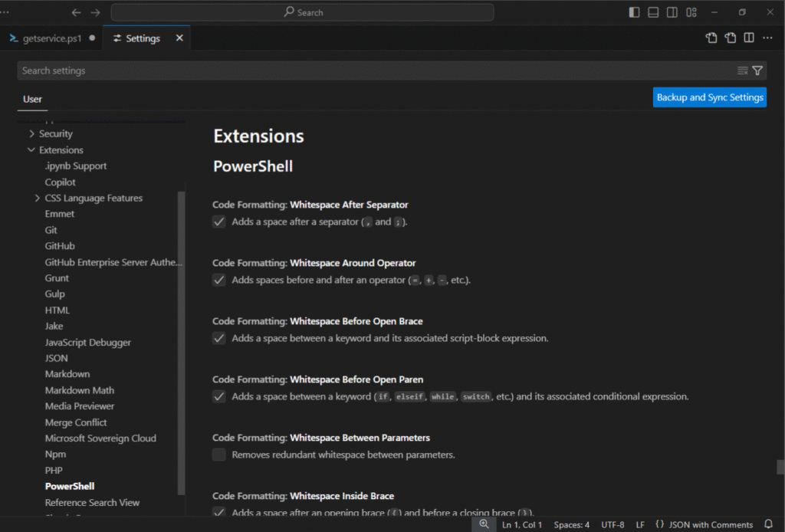The height and width of the screenshot is (532, 785).
Task: Click the second open-file icon in editor toolbar
Action: 730,38
